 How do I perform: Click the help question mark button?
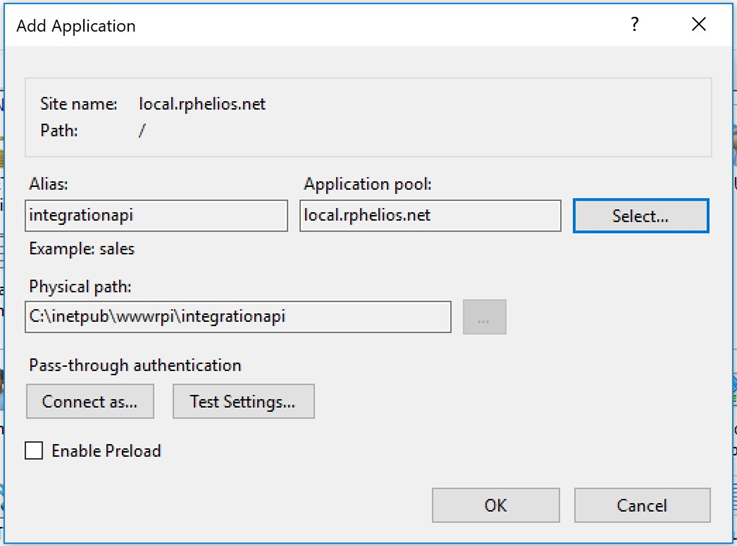coord(634,25)
